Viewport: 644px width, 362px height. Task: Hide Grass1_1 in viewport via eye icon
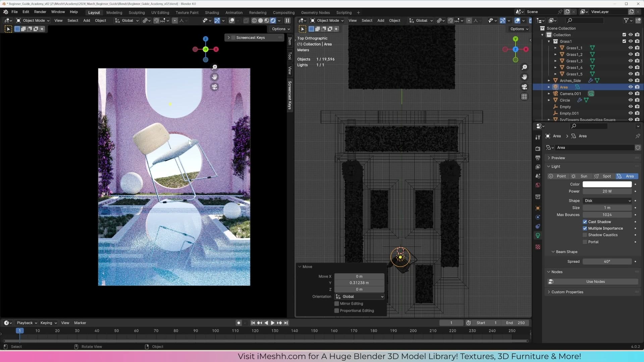[631, 48]
